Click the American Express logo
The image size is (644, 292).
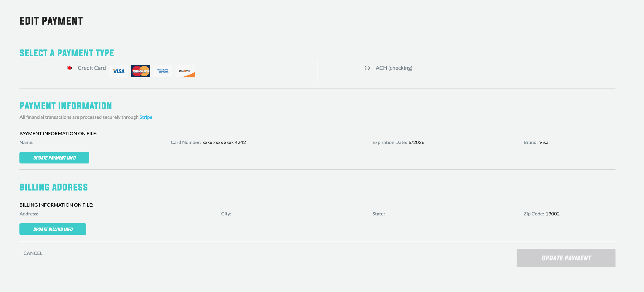click(163, 71)
